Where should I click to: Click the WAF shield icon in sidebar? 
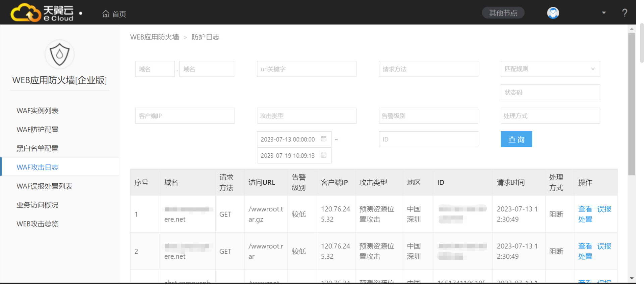59,54
